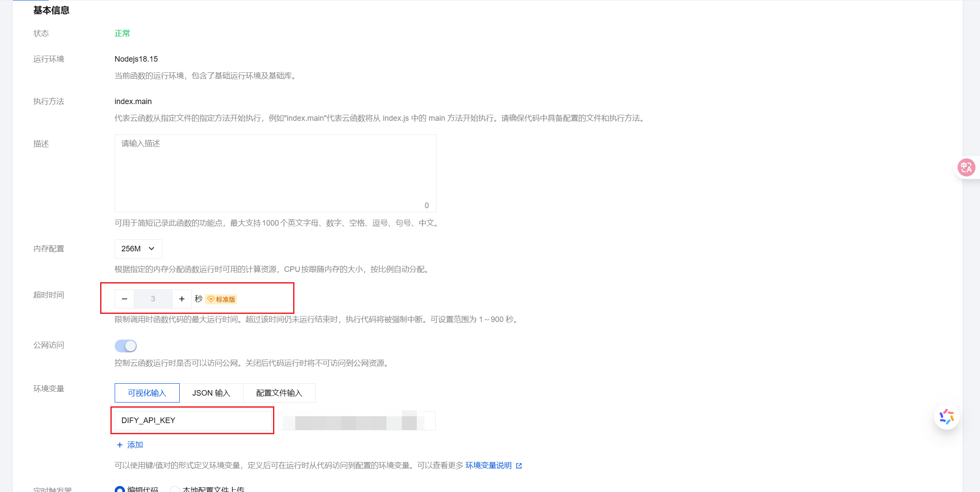This screenshot has height=492, width=980.
Task: Click the chevron arrow in memory dropdown
Action: point(151,249)
